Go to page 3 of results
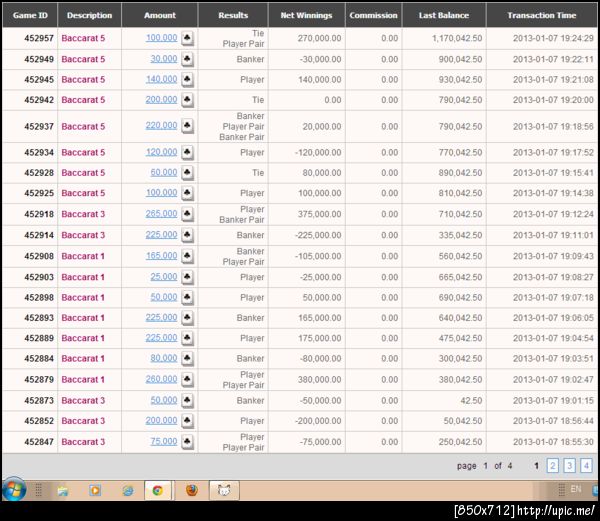 [x=569, y=466]
